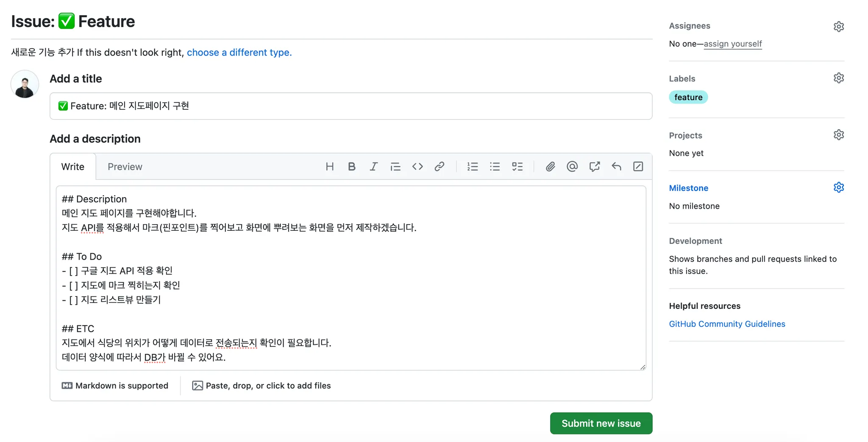Apply italic formatting in the editor
The width and height of the screenshot is (868, 442).
(x=373, y=167)
